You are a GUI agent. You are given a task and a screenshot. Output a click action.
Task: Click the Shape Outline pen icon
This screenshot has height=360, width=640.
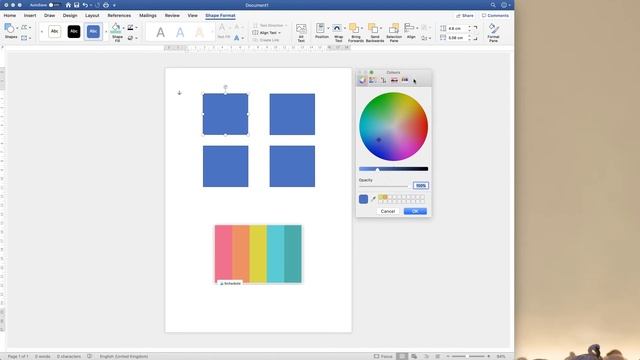pos(130,27)
